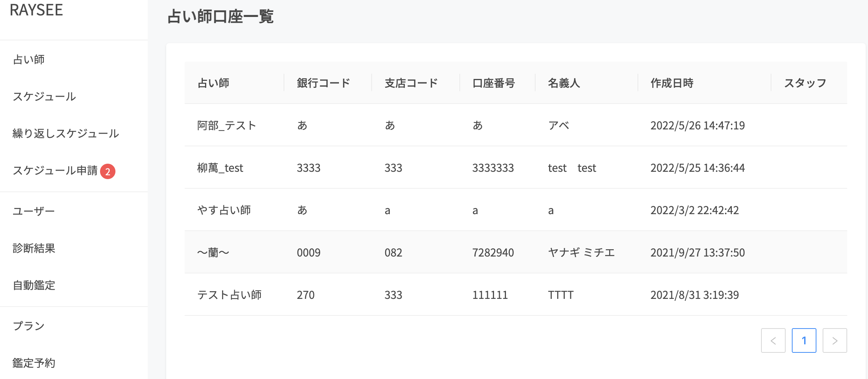Select the 柳萬_test row name
The width and height of the screenshot is (868, 379).
click(x=220, y=168)
